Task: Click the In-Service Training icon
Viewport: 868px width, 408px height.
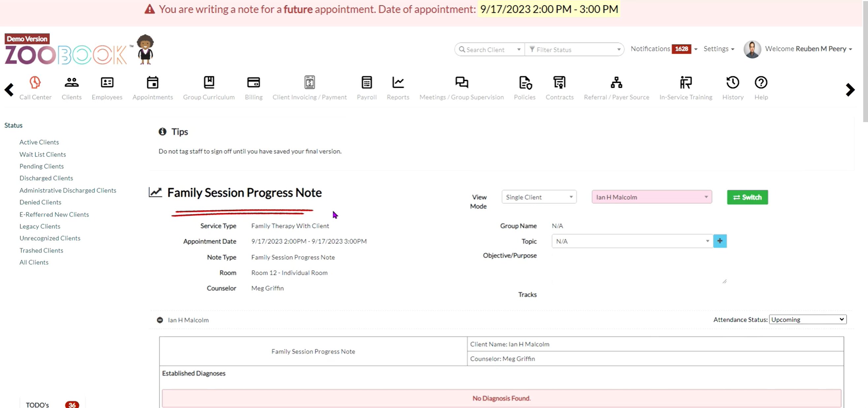Action: point(685,83)
